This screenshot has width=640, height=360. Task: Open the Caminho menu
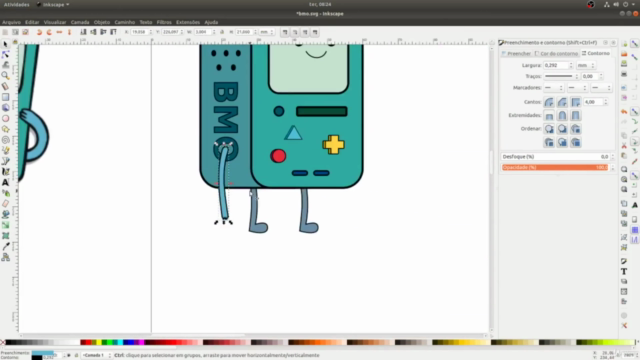pyautogui.click(x=124, y=22)
